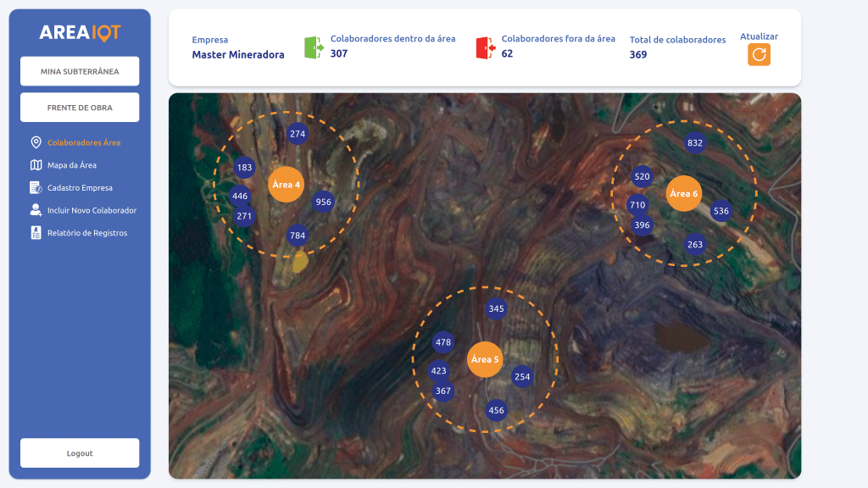Select the orange Área 4 marker
Image resolution: width=868 pixels, height=488 pixels.
(x=286, y=185)
